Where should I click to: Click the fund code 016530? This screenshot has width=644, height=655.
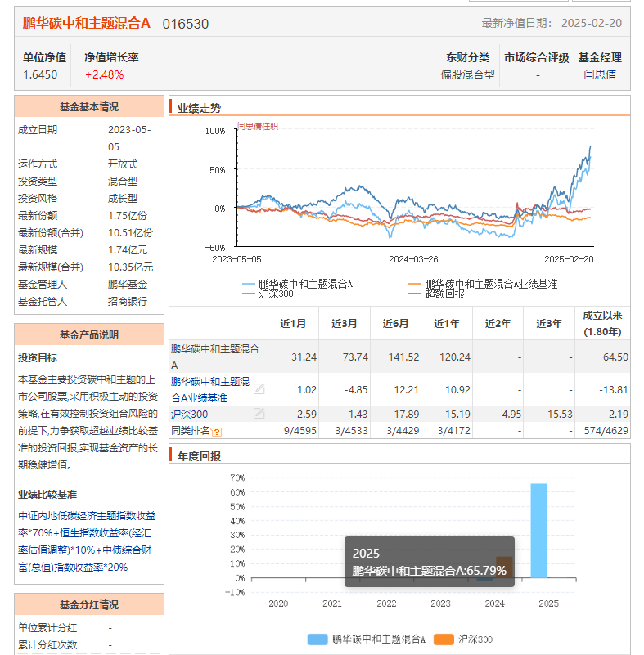186,24
